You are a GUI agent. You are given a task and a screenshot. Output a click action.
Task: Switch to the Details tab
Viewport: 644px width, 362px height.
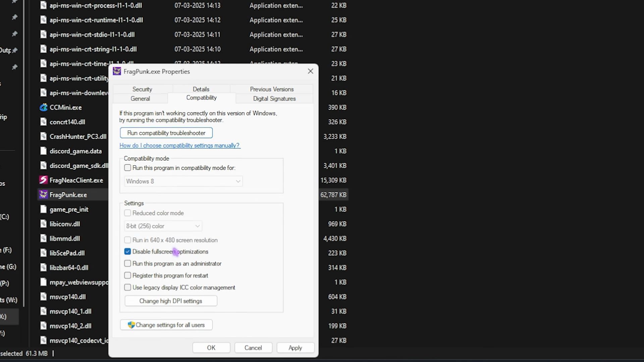point(201,89)
